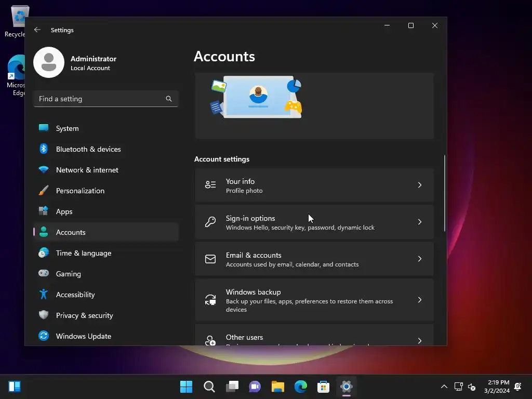
Task: Go to System settings
Action: [x=106, y=128]
